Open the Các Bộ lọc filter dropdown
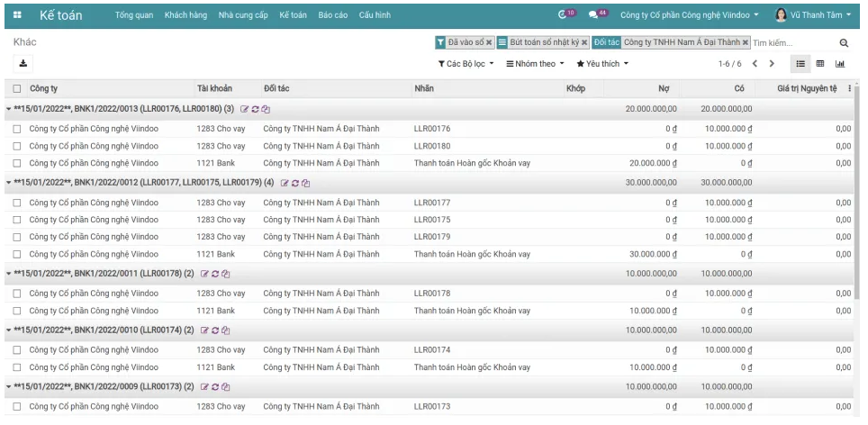This screenshot has width=868, height=425. (x=466, y=64)
